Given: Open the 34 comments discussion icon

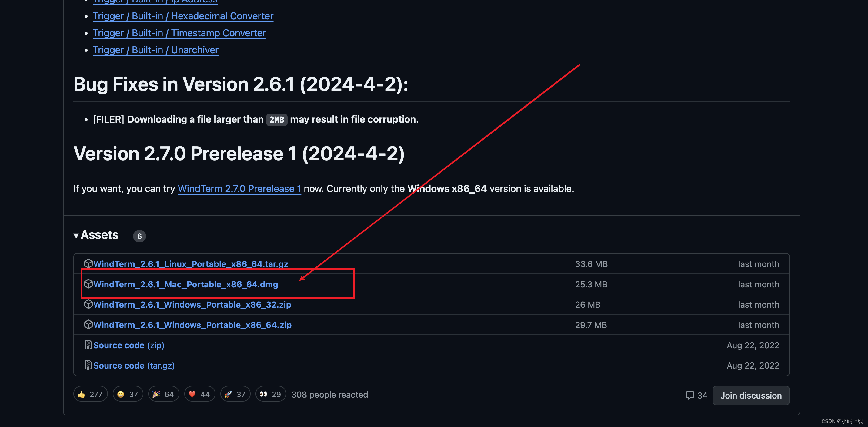Looking at the screenshot, I should 696,395.
